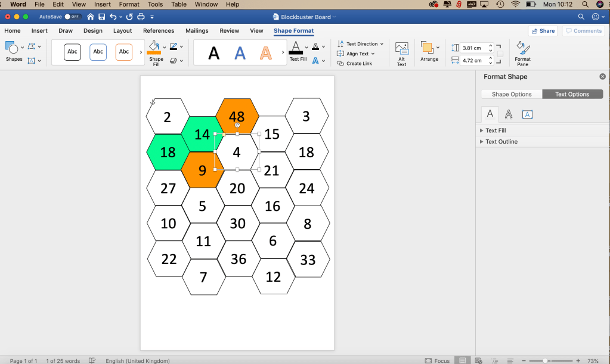Click the Comments button
The width and height of the screenshot is (610, 364).
pos(583,31)
